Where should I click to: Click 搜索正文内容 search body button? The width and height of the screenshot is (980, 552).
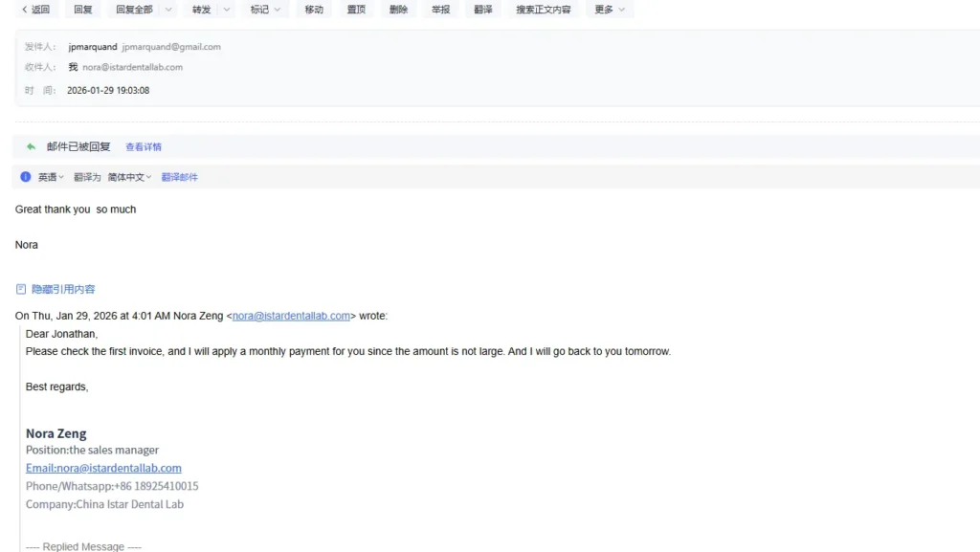(544, 10)
